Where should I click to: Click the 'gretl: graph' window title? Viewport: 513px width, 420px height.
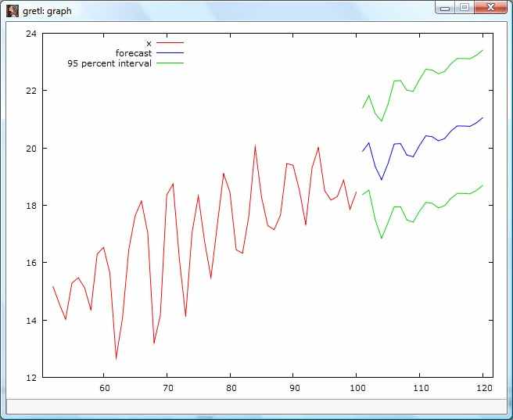coord(47,11)
